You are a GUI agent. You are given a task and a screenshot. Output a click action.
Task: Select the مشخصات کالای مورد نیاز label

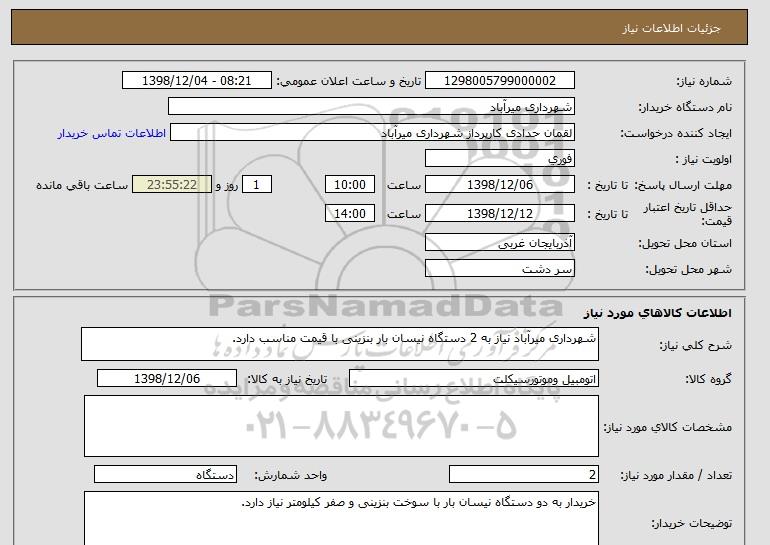667,427
